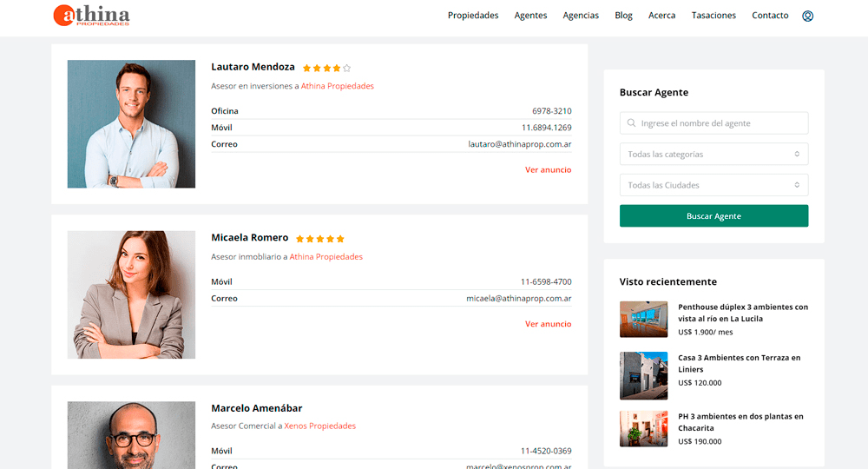The image size is (868, 469).
Task: Select Micaela Romero's five-star rating
Action: tap(320, 239)
